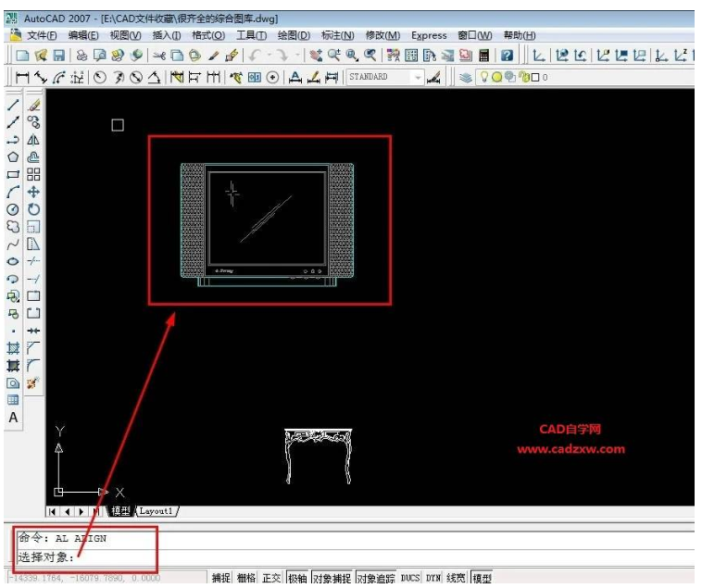
Task: Open the Layer Properties Manager
Action: pyautogui.click(x=466, y=78)
